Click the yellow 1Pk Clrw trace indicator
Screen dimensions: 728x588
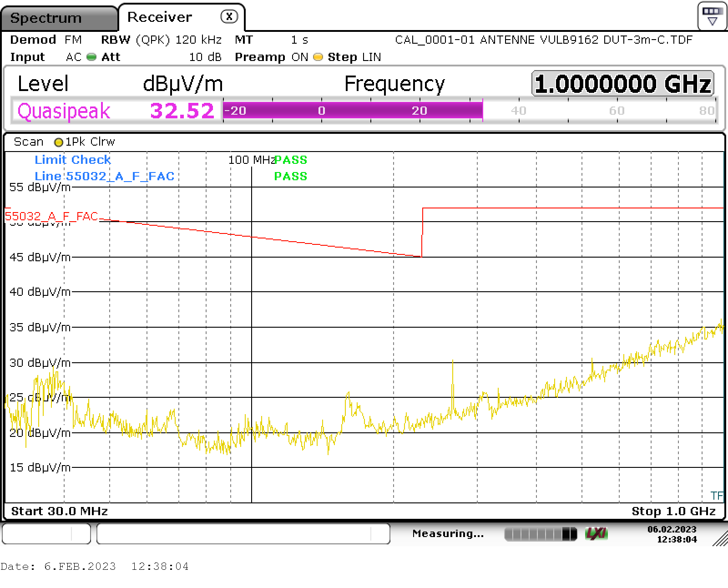click(58, 142)
